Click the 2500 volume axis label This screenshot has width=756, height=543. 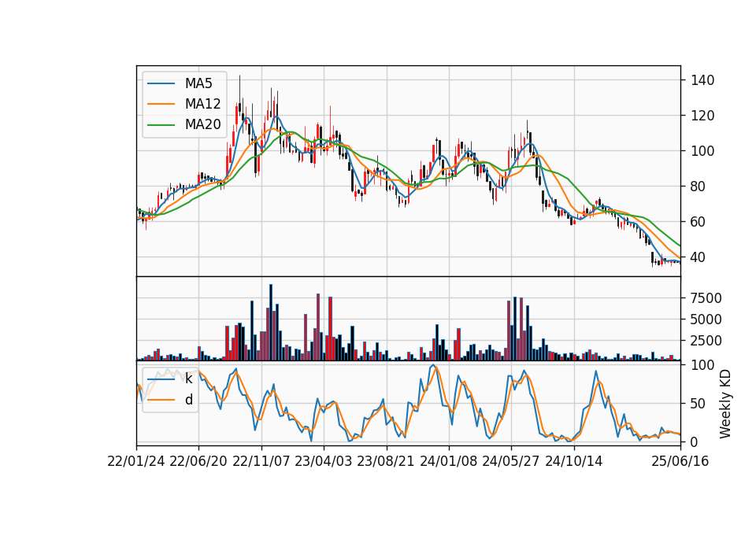(706, 341)
